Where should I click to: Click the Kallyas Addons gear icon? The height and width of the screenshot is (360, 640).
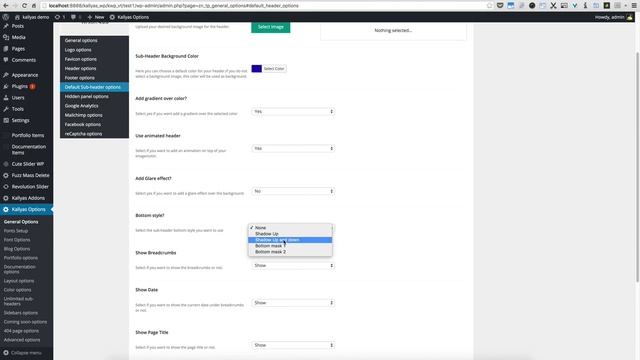(x=6, y=198)
